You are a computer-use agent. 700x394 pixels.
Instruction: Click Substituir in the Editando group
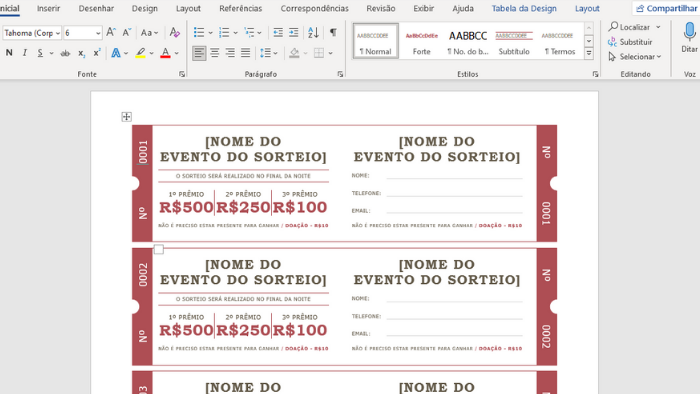(630, 42)
